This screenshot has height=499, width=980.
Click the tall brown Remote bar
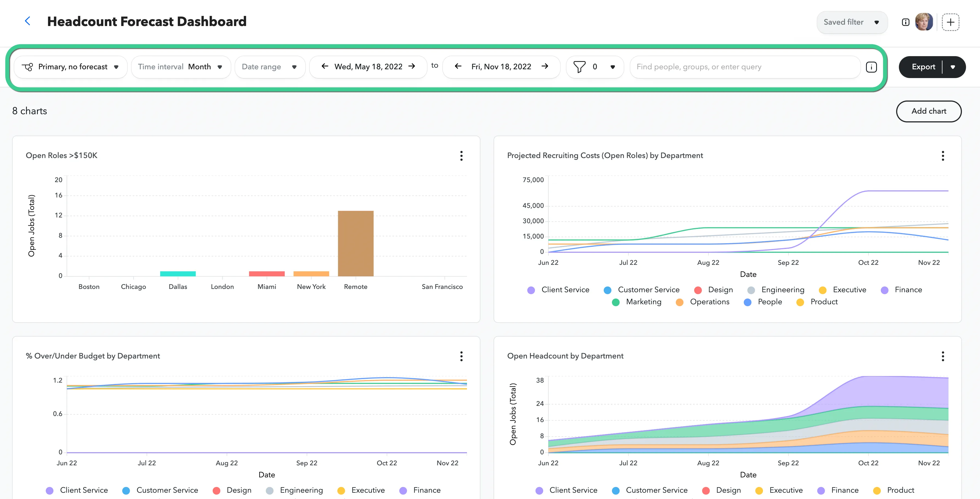point(356,243)
